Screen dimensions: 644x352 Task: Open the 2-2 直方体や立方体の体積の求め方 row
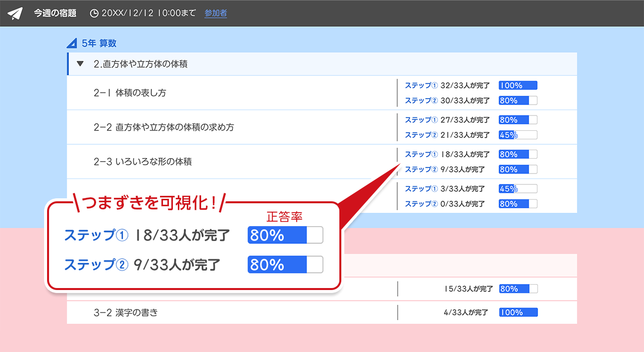(x=163, y=127)
